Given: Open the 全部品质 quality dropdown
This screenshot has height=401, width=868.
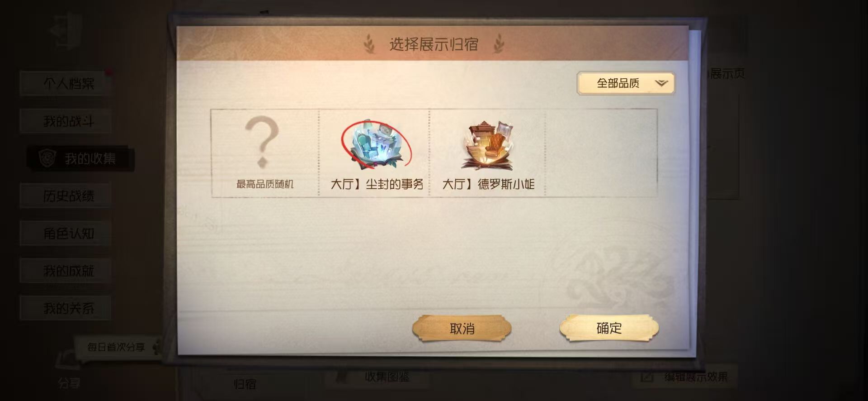Looking at the screenshot, I should click(626, 83).
